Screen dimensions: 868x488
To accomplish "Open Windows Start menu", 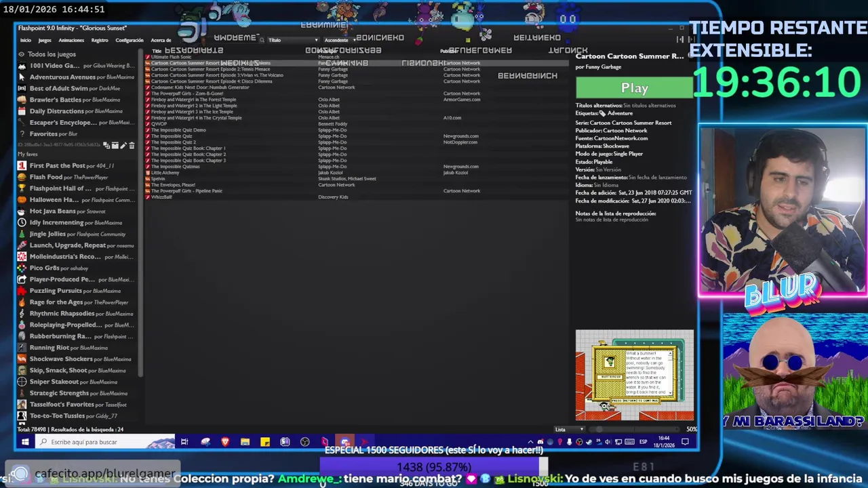I will [25, 442].
